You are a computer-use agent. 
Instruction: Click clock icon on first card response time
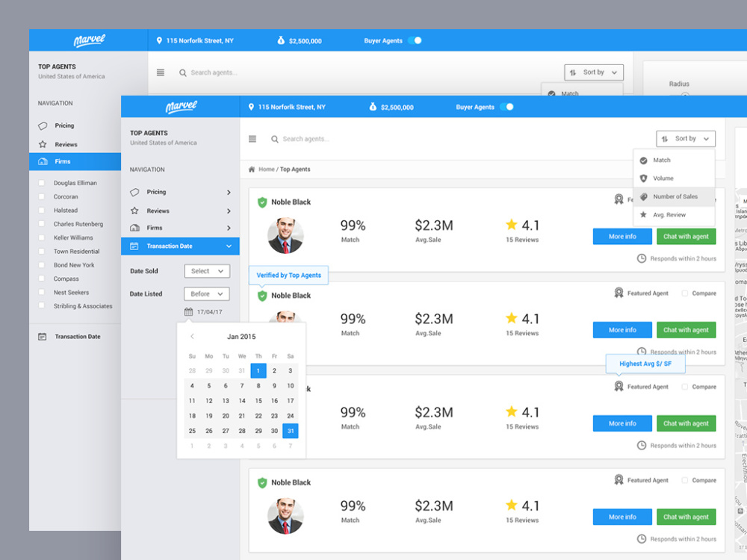tap(642, 258)
